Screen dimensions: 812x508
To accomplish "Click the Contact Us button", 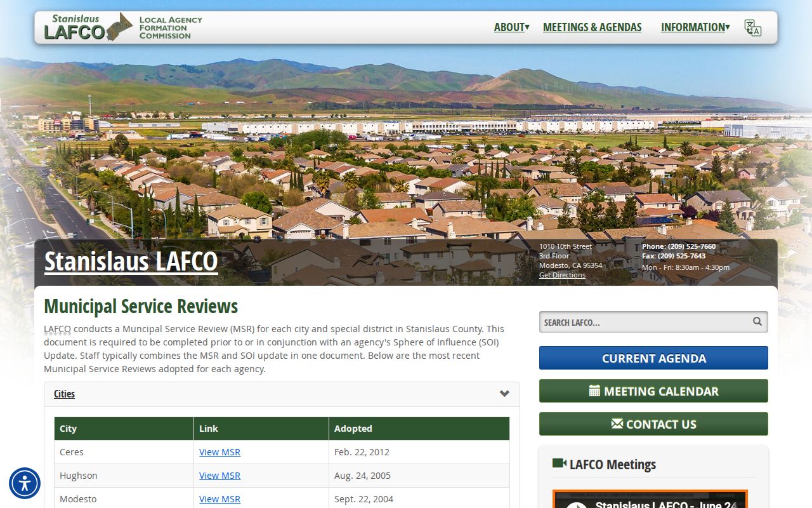I will click(x=653, y=424).
